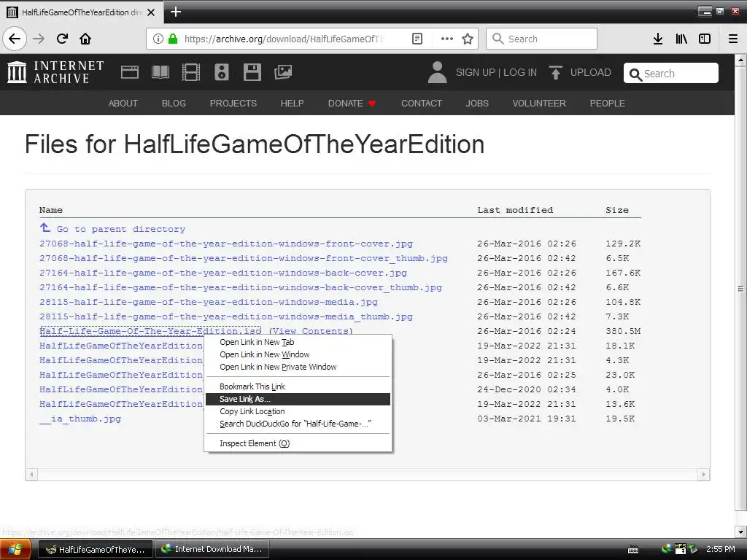Image resolution: width=747 pixels, height=560 pixels.
Task: Open a new browser tab
Action: coord(176,12)
